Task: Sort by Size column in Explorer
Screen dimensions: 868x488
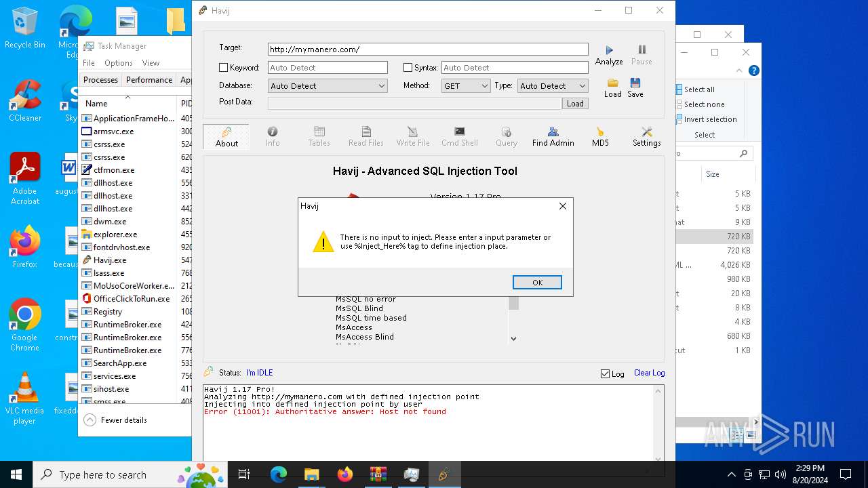Action: (713, 174)
